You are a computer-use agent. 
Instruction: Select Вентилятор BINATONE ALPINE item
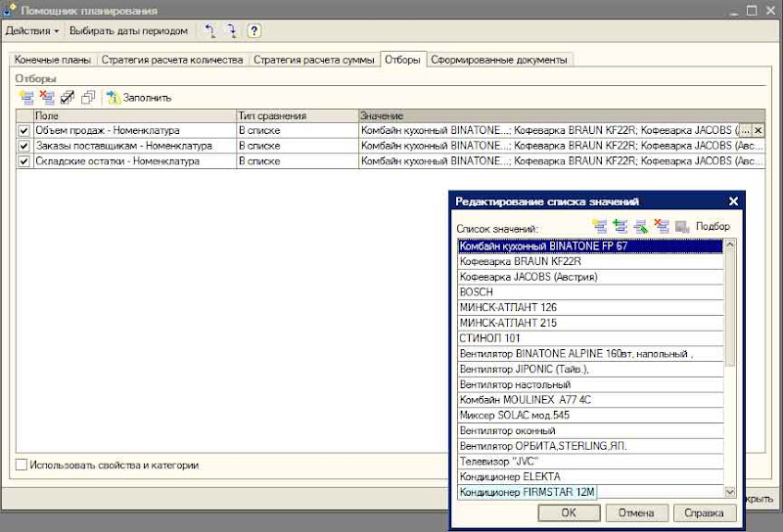[x=590, y=354]
